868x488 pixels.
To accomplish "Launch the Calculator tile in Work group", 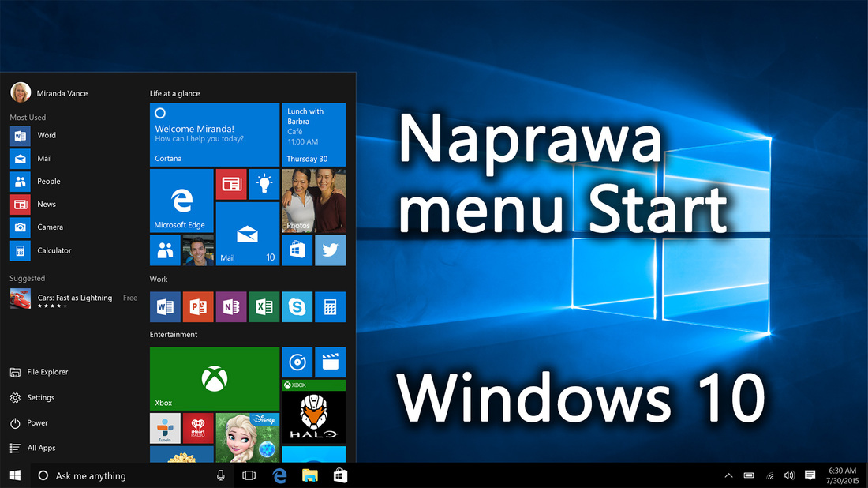I will [x=331, y=307].
